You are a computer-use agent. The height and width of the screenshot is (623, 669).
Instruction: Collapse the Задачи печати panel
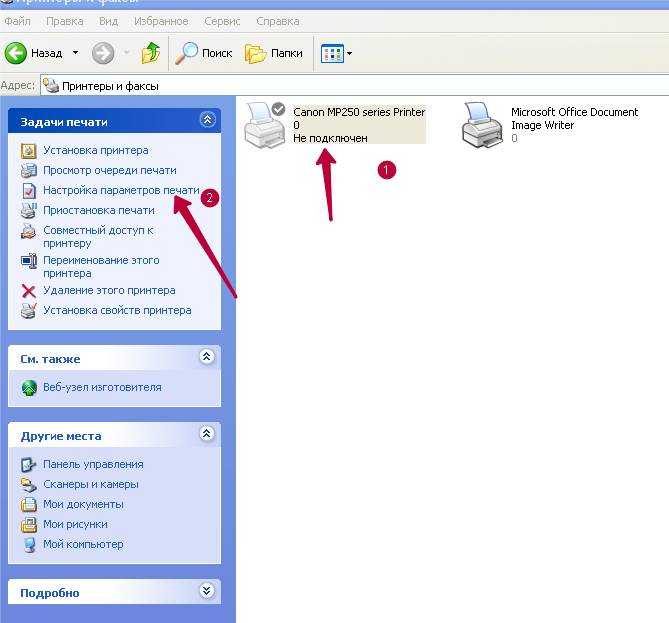(x=207, y=120)
